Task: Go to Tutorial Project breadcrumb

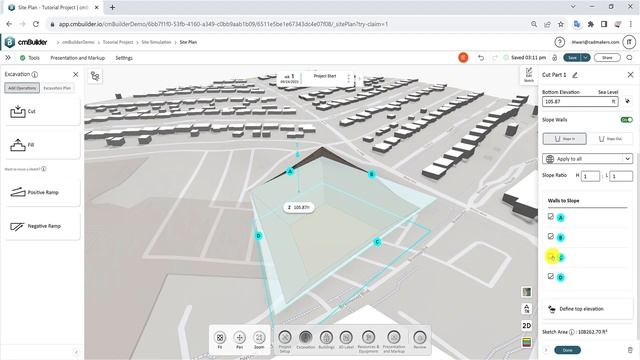Action: [118, 42]
